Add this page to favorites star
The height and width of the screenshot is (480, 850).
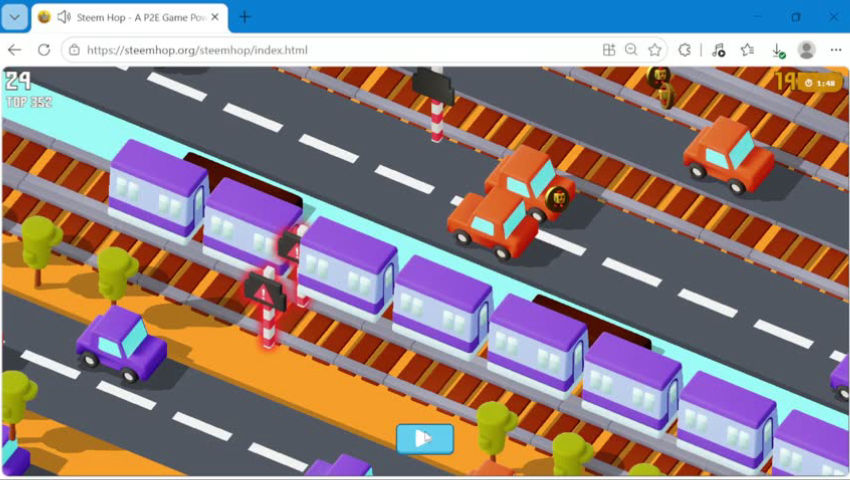pyautogui.click(x=655, y=50)
